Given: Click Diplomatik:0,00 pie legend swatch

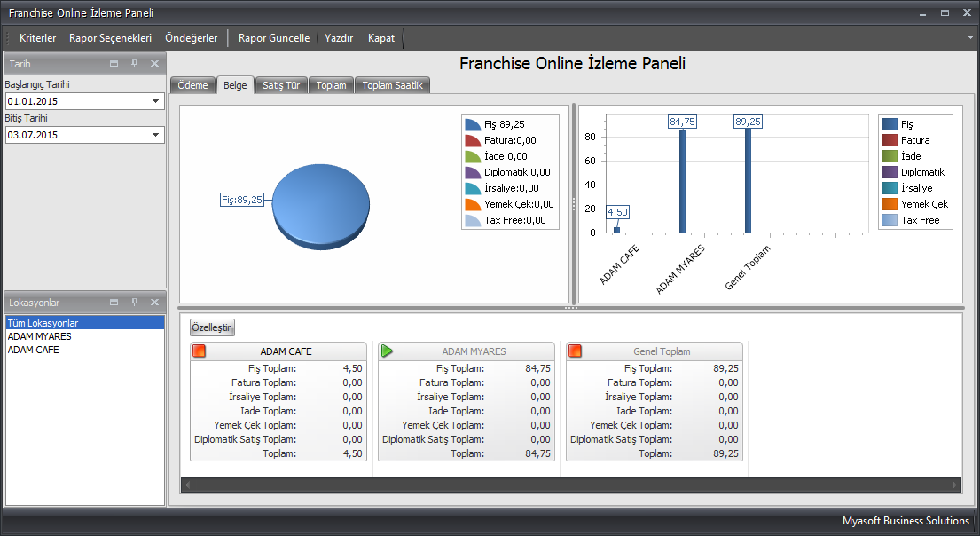Looking at the screenshot, I should 473,173.
